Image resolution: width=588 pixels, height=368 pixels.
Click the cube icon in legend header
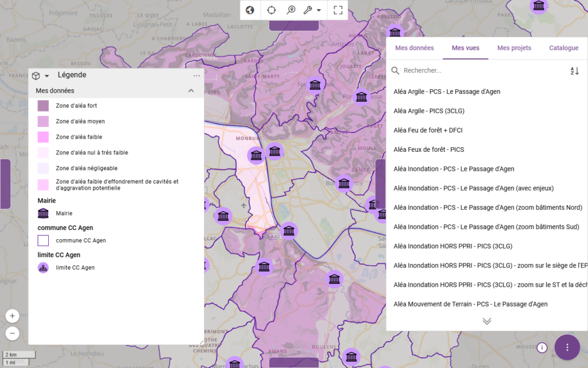[36, 76]
